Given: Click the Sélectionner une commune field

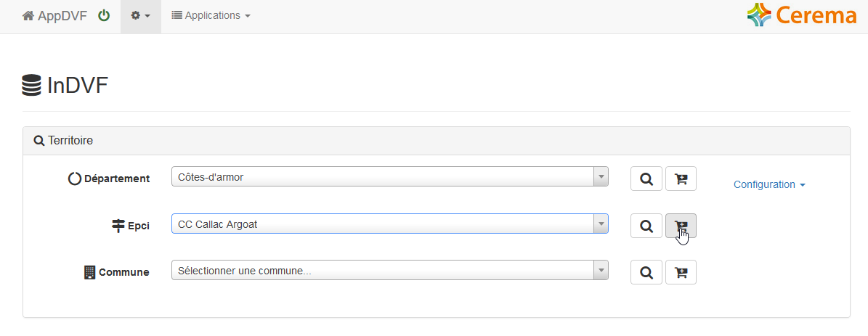Looking at the screenshot, I should (390, 270).
